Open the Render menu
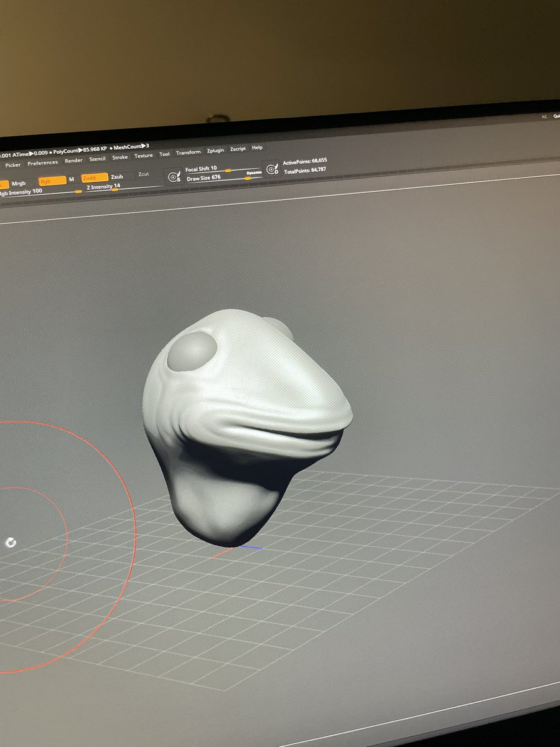 coord(73,161)
